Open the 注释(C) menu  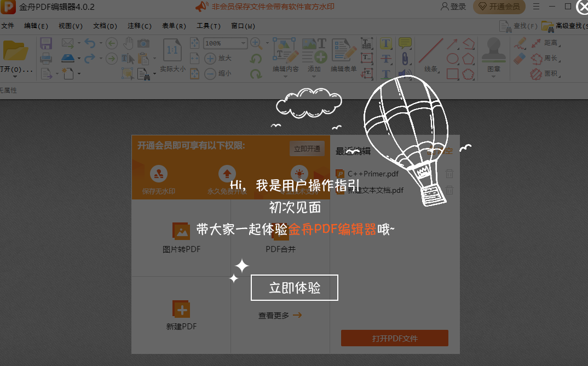click(x=140, y=26)
